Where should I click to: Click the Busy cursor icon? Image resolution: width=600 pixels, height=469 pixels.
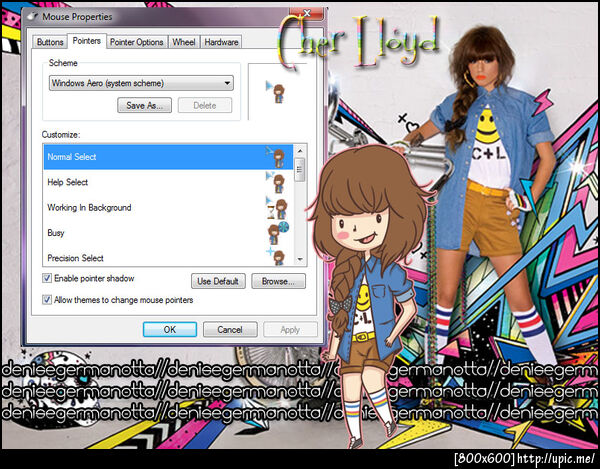pyautogui.click(x=278, y=233)
